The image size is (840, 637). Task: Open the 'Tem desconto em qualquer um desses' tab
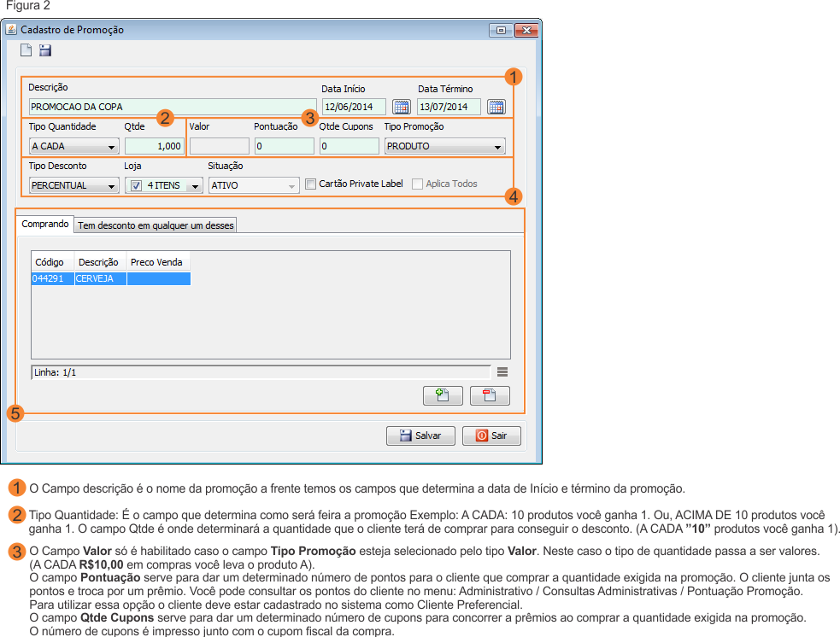click(156, 225)
